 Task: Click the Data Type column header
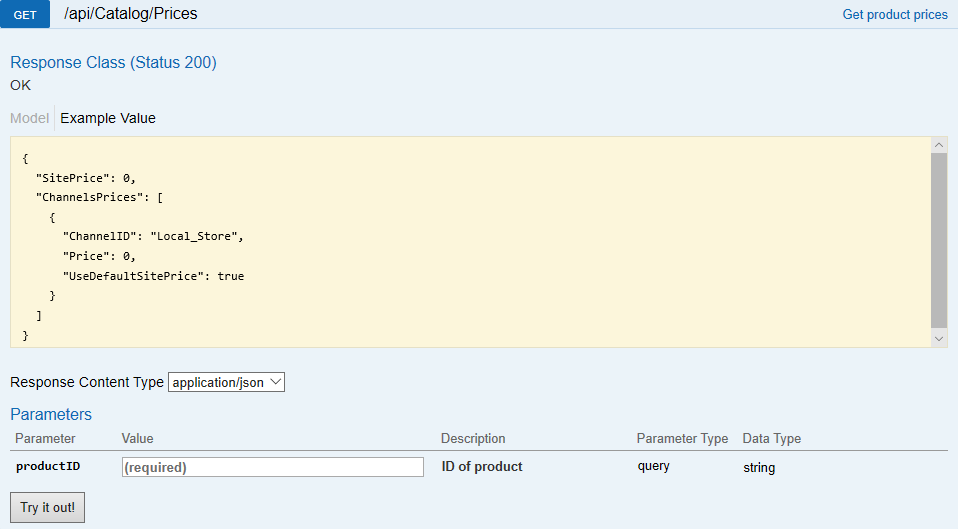click(x=771, y=439)
